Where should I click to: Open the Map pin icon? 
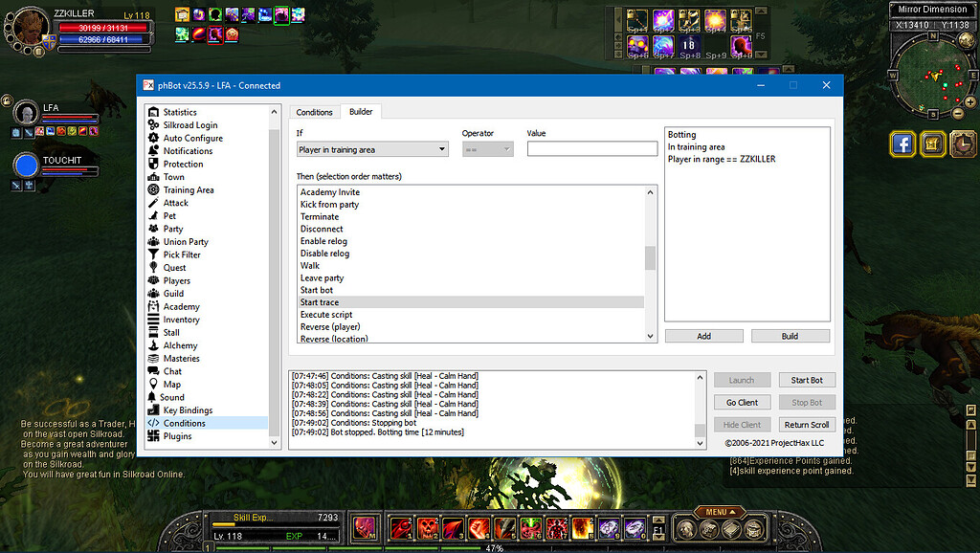coord(153,385)
